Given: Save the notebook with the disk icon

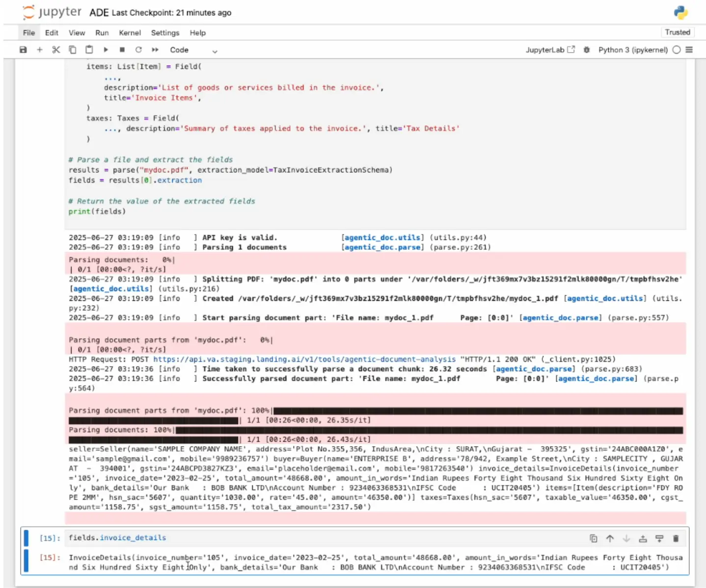Looking at the screenshot, I should [23, 50].
